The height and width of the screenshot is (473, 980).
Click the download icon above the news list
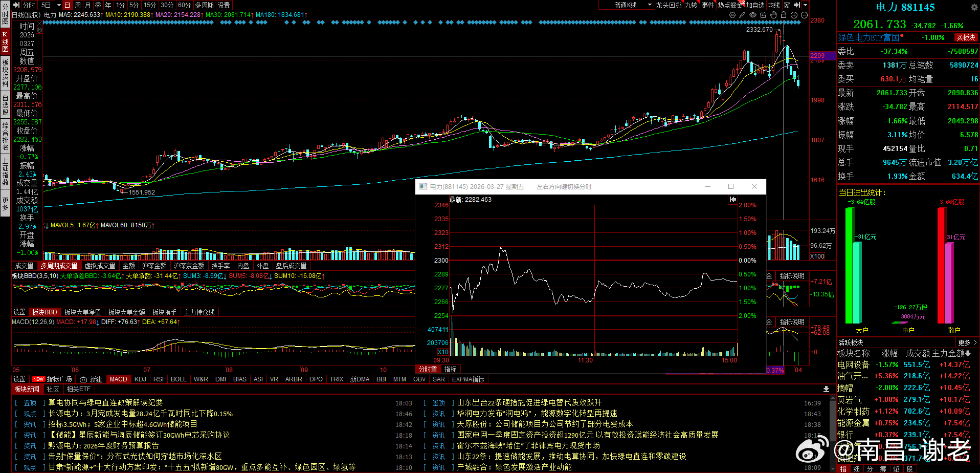click(826, 389)
